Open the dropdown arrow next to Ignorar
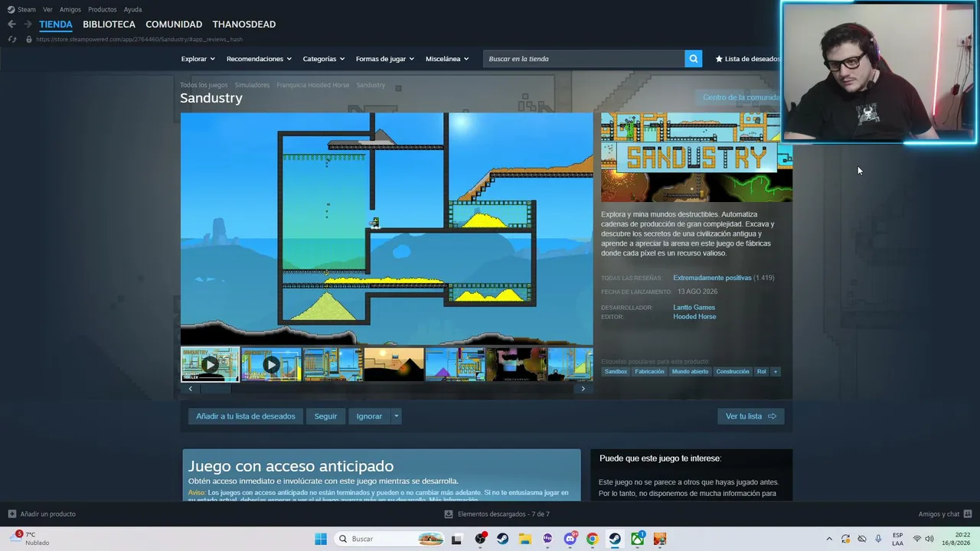Screen dimensions: 980x551 pyautogui.click(x=396, y=416)
